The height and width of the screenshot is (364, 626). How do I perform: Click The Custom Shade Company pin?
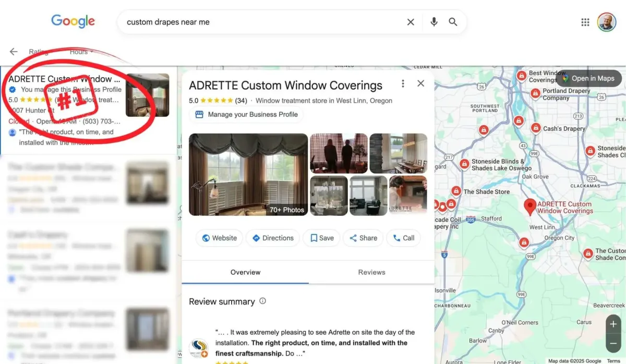point(588,253)
